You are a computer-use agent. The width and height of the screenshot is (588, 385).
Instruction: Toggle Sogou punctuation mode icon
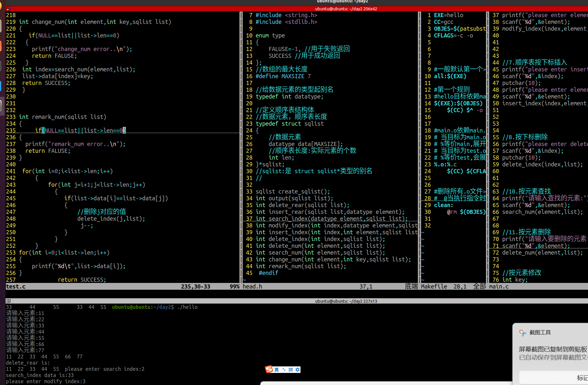284,370
